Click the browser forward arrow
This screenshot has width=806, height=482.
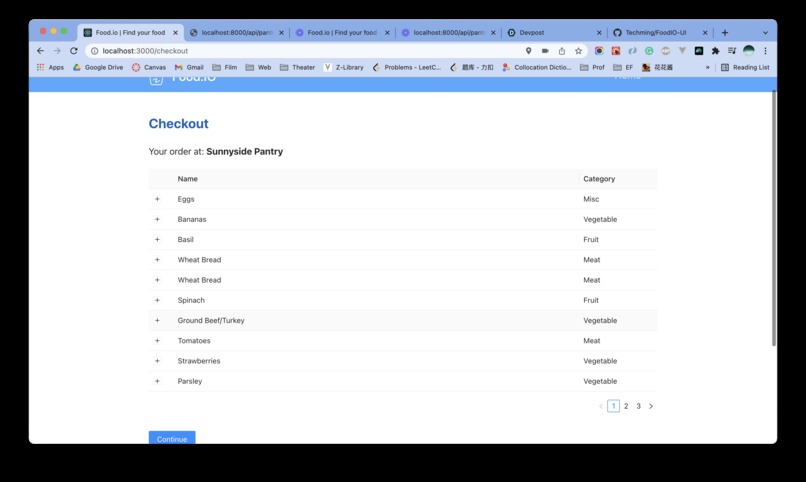(57, 51)
